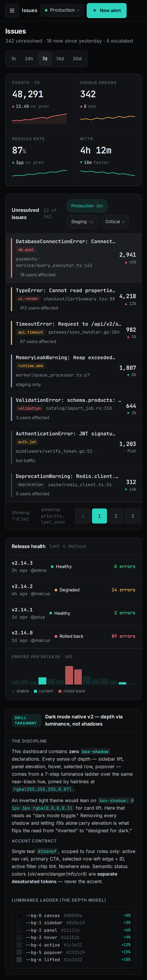Select the 24h time range
The height and width of the screenshot is (980, 147).
pos(29,59)
